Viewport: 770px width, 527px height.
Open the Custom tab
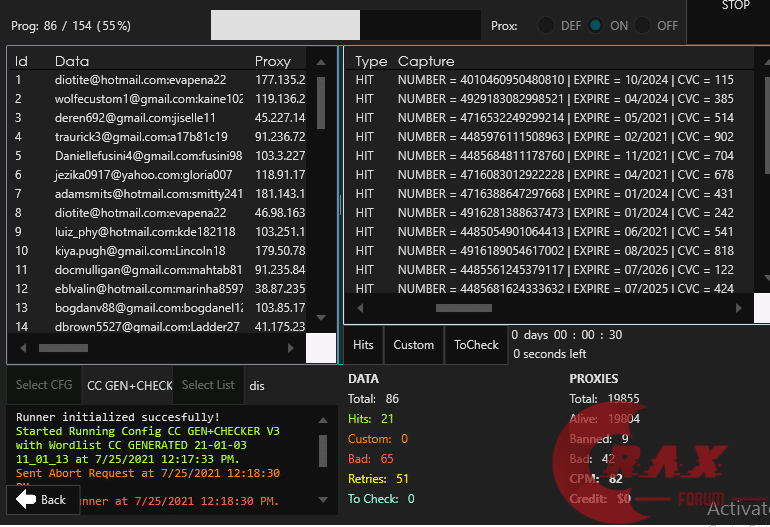tap(413, 345)
